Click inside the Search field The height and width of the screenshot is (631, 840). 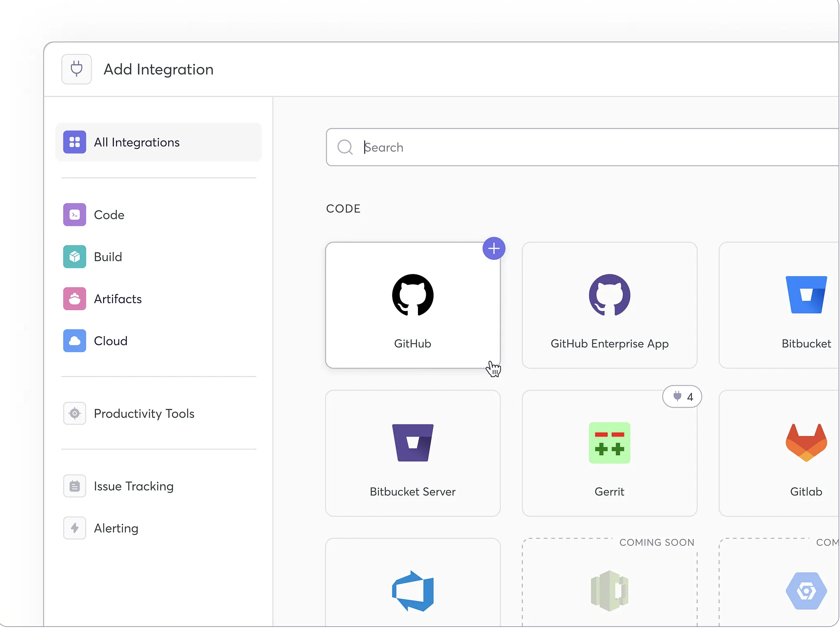[494, 147]
